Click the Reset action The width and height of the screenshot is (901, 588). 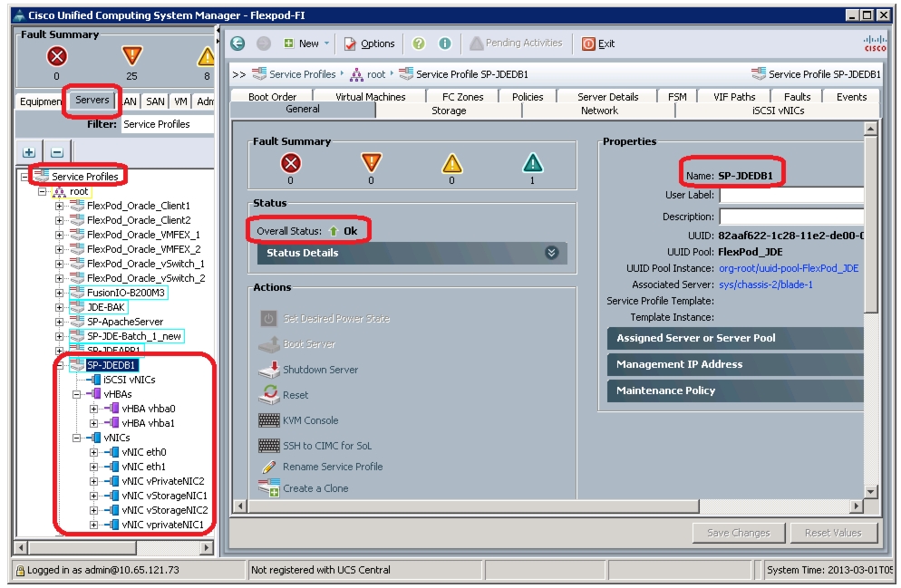click(284, 394)
